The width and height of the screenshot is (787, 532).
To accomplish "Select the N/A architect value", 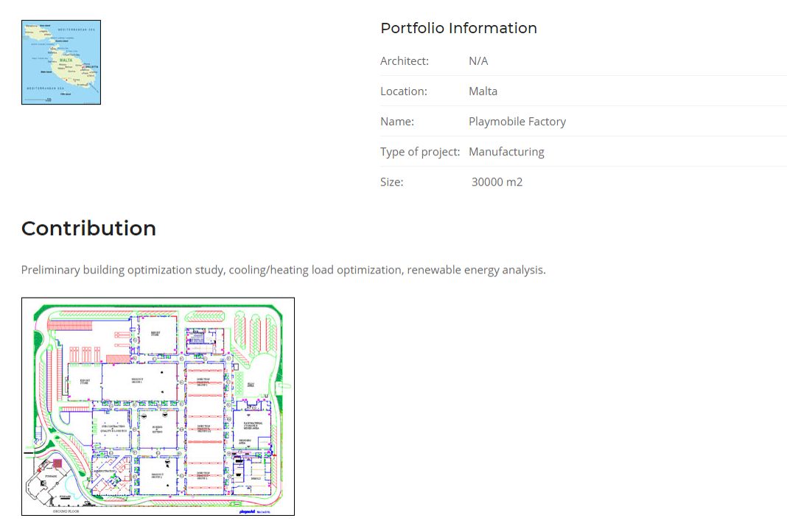I will click(x=478, y=60).
